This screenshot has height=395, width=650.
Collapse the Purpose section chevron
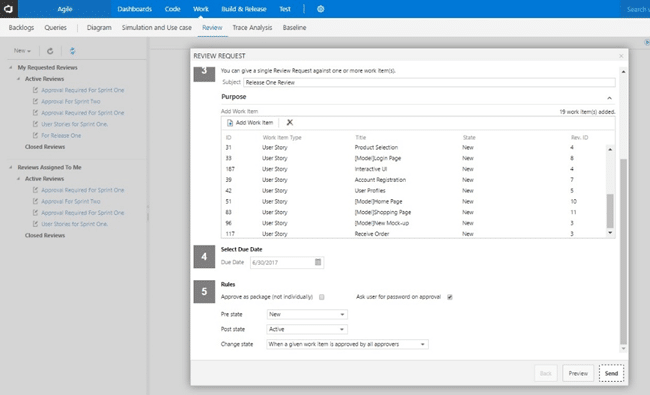pyautogui.click(x=609, y=98)
